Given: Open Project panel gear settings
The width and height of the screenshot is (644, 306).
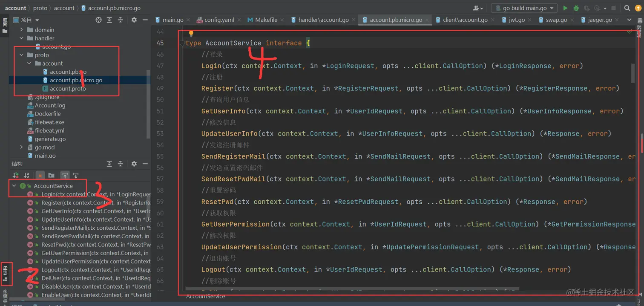Looking at the screenshot, I should click(134, 20).
